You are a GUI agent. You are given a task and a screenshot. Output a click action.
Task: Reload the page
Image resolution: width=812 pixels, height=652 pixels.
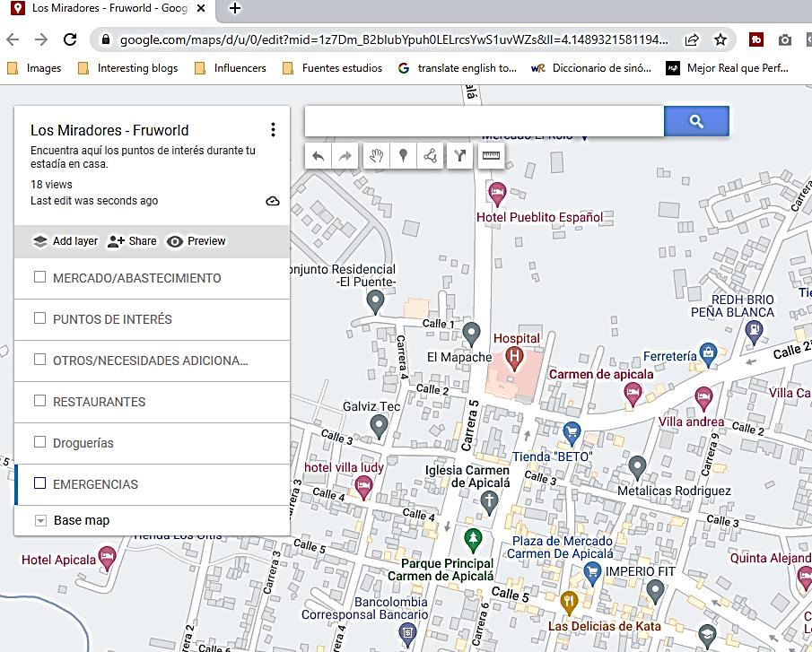pos(69,39)
